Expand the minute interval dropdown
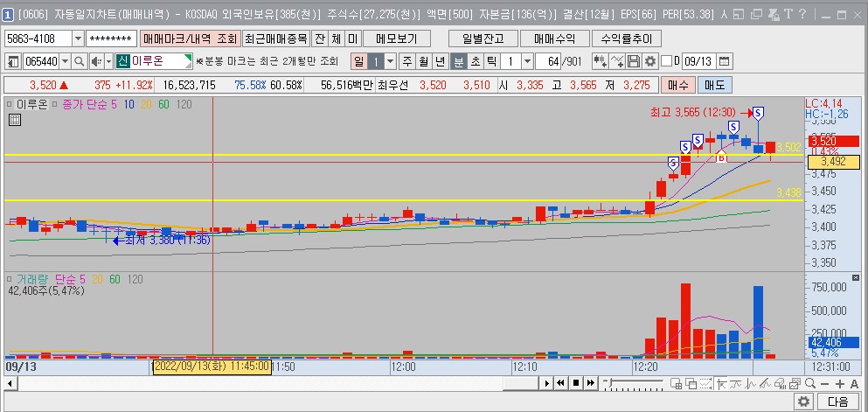This screenshot has width=868, height=412. point(527,61)
